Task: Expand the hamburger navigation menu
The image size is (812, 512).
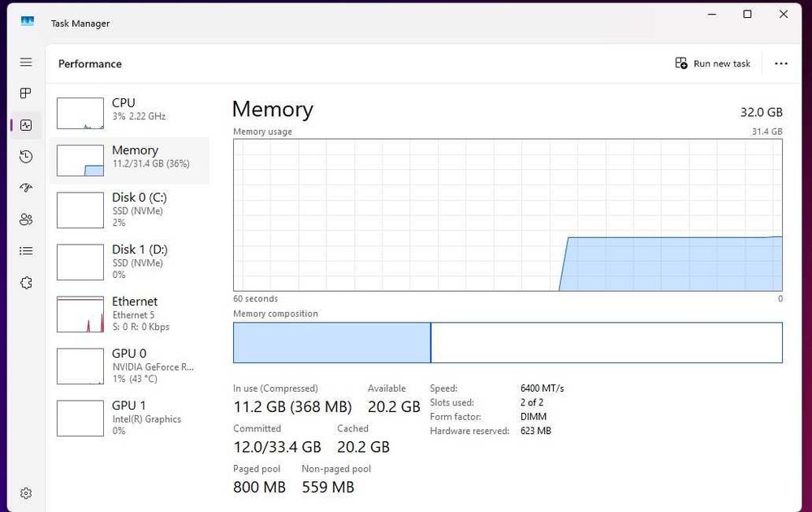Action: pyautogui.click(x=26, y=63)
